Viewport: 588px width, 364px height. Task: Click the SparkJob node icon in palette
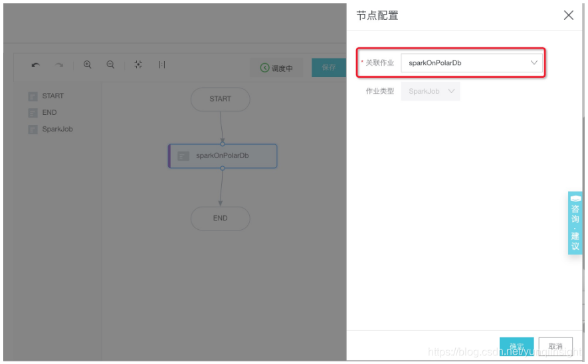tap(33, 130)
